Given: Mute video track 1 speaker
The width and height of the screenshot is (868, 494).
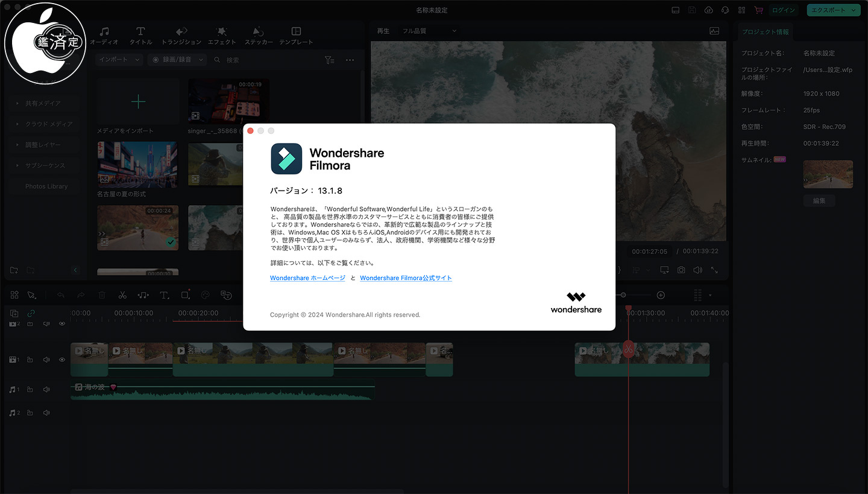Looking at the screenshot, I should coord(46,359).
